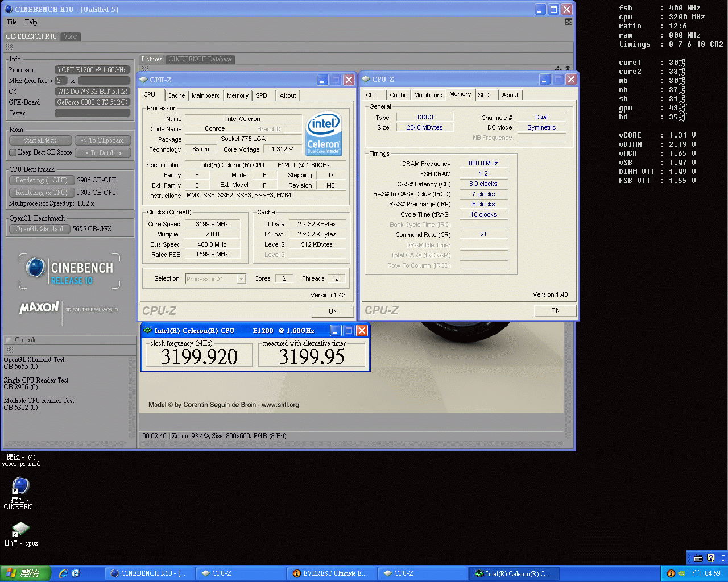Image resolution: width=728 pixels, height=582 pixels.
Task: Open Cache tab in CPU-Z processor window
Action: click(x=176, y=95)
